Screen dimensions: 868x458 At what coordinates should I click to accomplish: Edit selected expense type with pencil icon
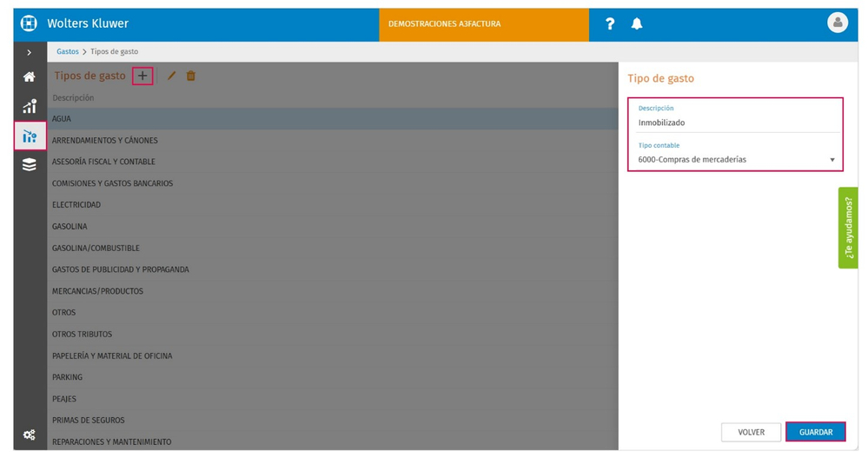point(172,76)
